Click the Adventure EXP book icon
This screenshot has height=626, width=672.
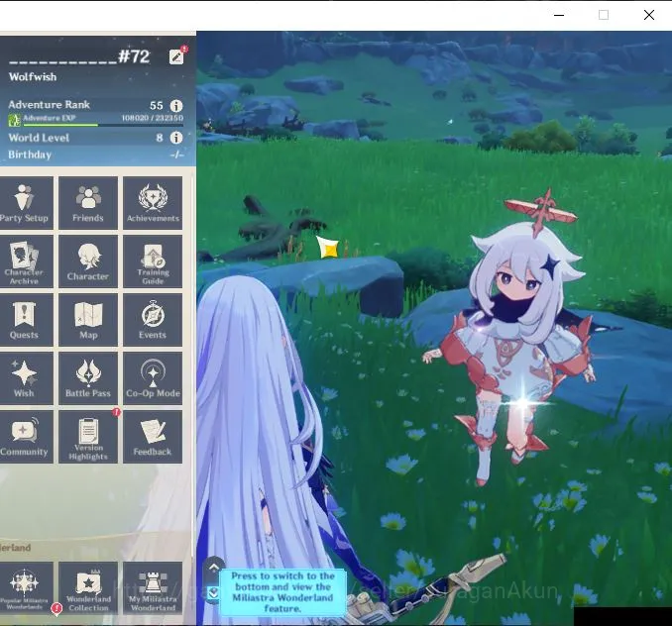(x=15, y=120)
